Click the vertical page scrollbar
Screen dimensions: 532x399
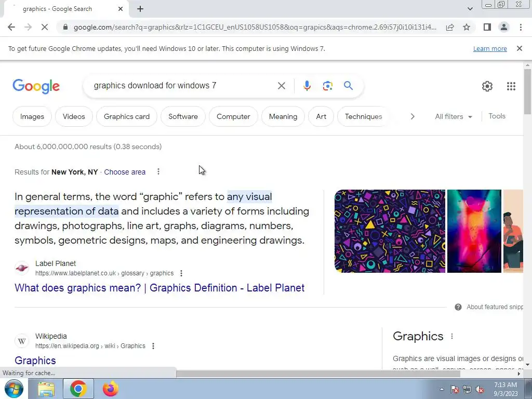point(527,91)
